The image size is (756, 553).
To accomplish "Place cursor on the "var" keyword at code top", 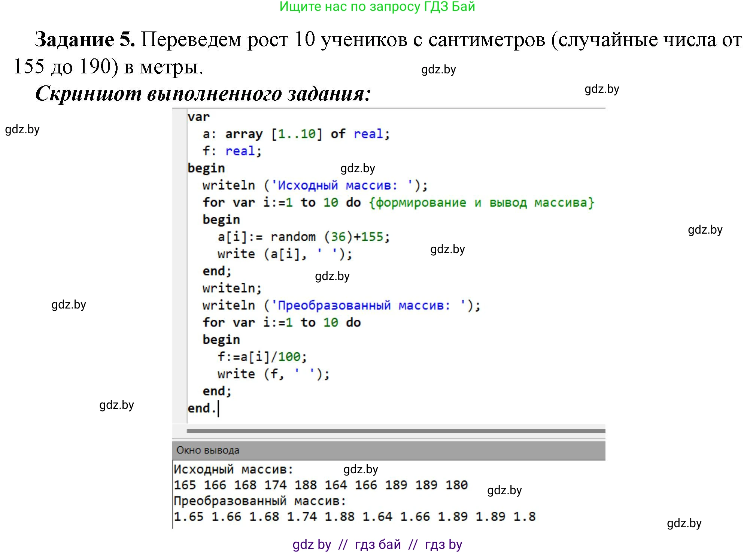I will (198, 117).
